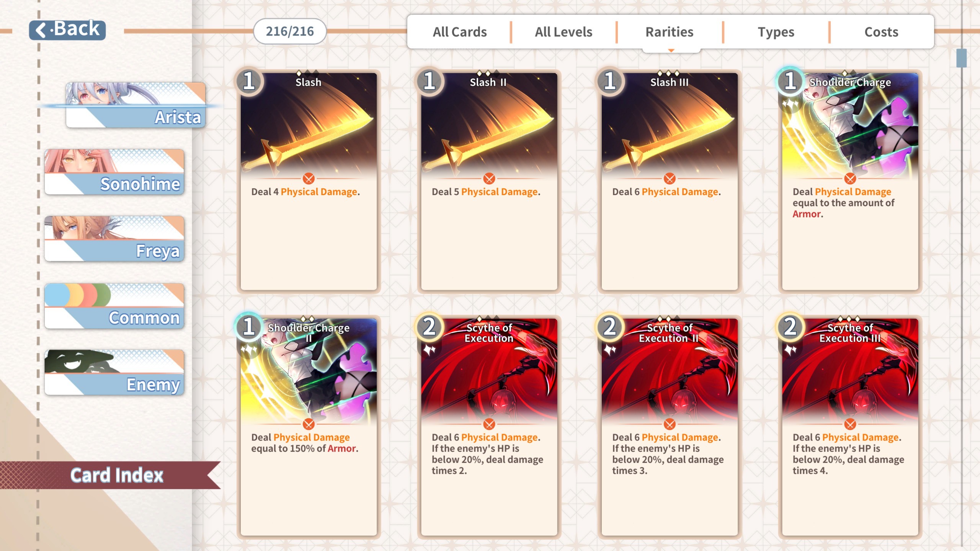The width and height of the screenshot is (980, 551).
Task: Select the Sonohime character category
Action: (114, 171)
